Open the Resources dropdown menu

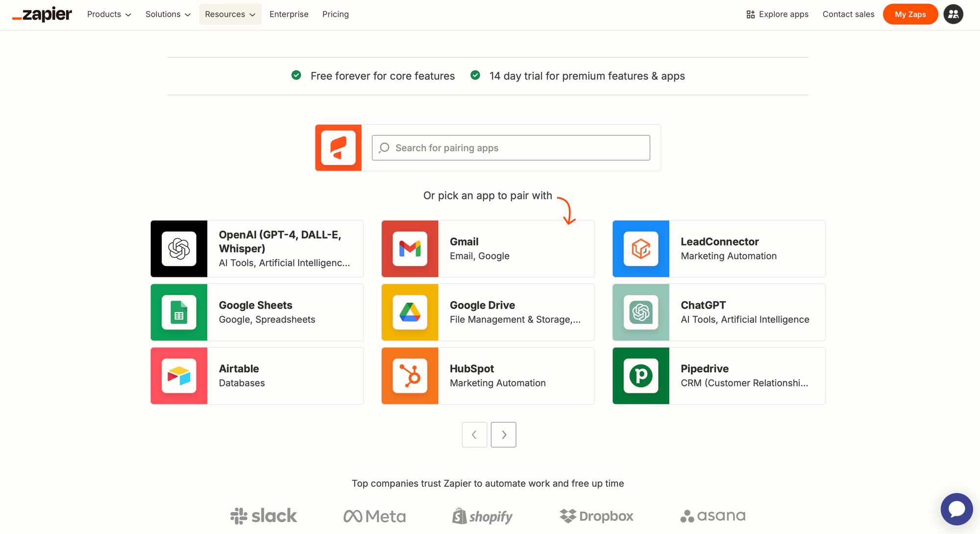(x=230, y=14)
